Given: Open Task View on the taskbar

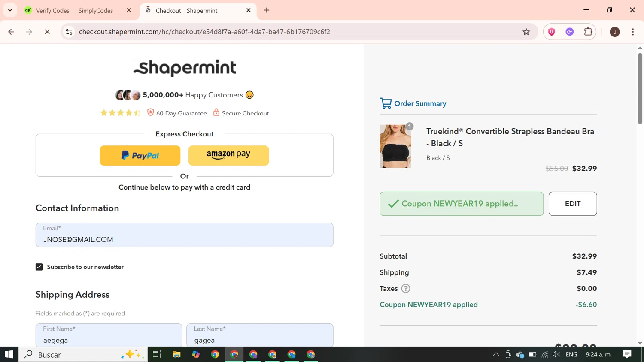Looking at the screenshot, I should click(x=157, y=354).
